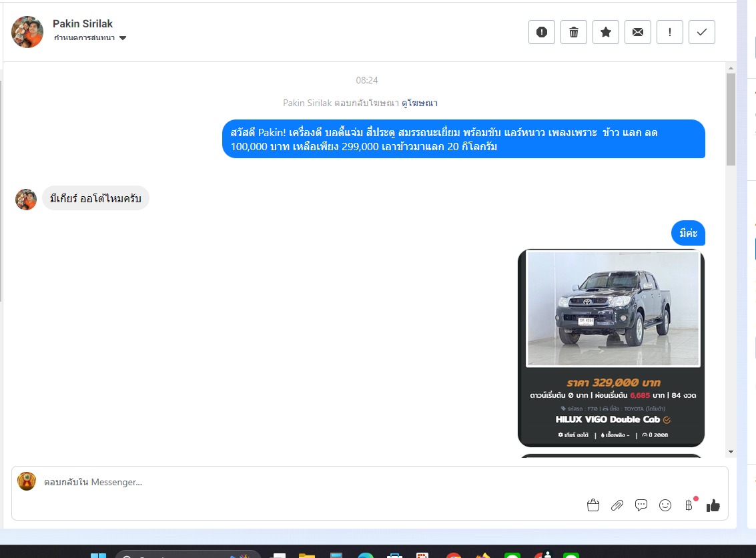Screen dimensions: 756x558
Task: Mark conversation as unread via the envelope icon
Action: pyautogui.click(x=638, y=32)
